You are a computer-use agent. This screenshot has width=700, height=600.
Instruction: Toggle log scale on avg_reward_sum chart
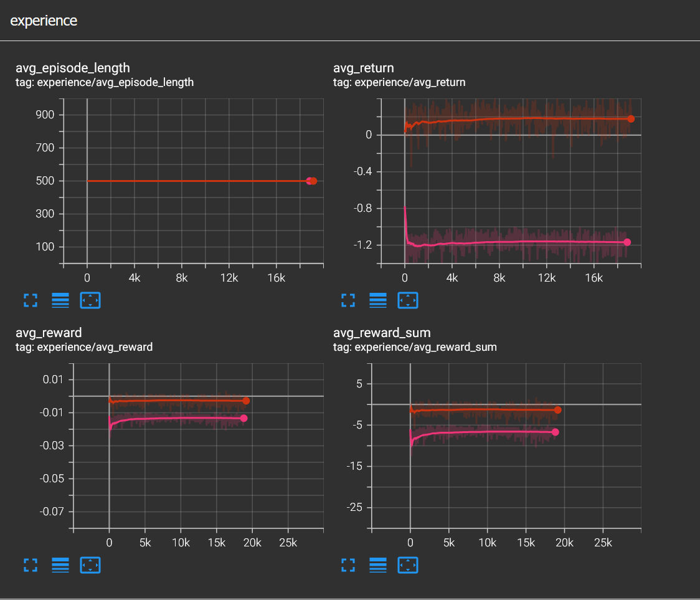click(x=378, y=565)
